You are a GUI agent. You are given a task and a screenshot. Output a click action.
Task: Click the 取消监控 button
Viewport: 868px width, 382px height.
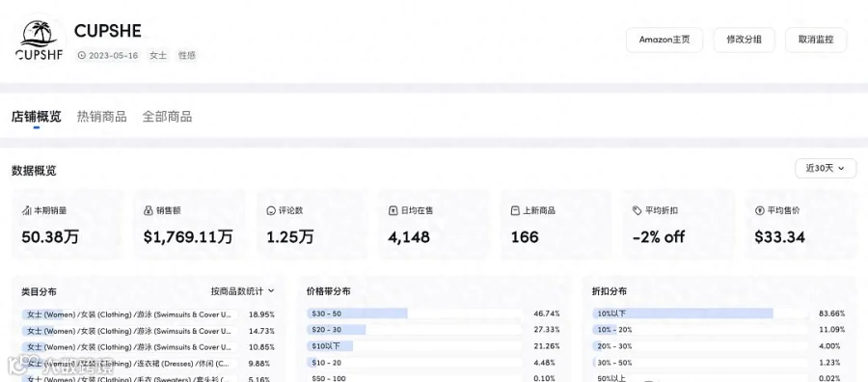point(816,40)
